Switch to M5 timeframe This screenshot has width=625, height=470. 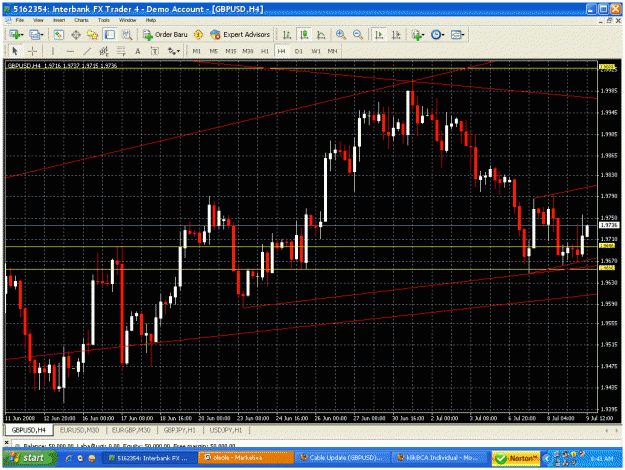point(214,51)
